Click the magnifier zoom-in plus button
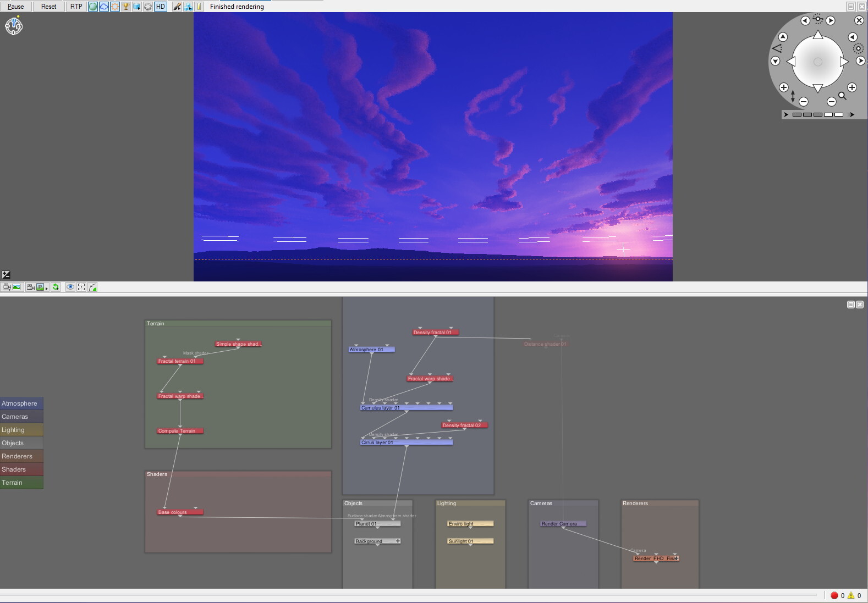 click(852, 87)
